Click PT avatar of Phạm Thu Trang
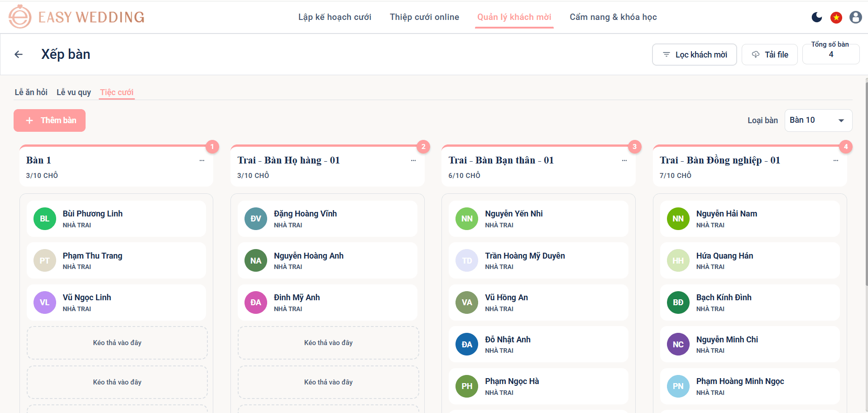 click(45, 260)
